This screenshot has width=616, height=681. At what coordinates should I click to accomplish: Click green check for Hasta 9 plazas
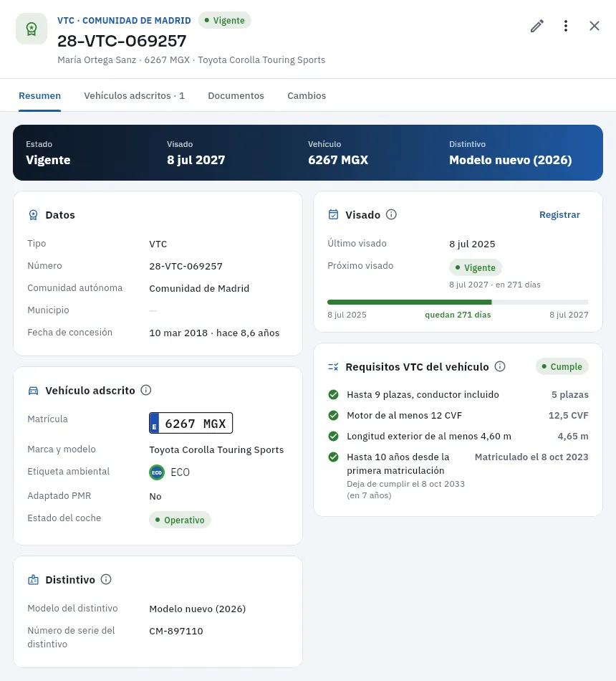(333, 394)
